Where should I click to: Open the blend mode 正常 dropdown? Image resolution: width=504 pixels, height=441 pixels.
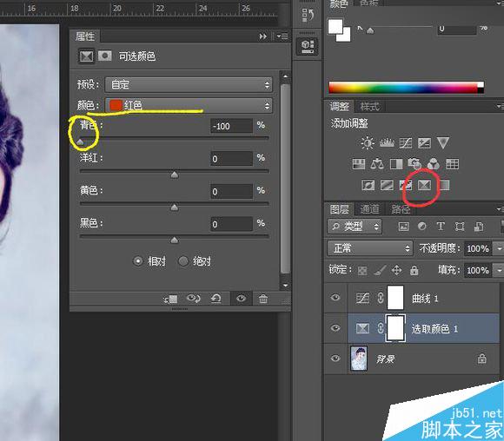(x=369, y=248)
